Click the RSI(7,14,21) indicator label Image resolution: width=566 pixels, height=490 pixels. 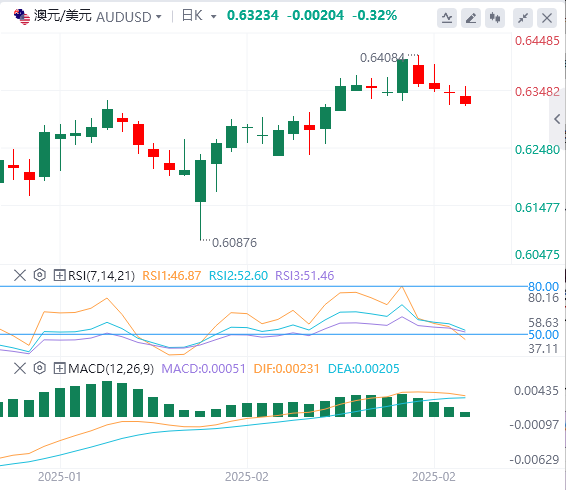101,276
